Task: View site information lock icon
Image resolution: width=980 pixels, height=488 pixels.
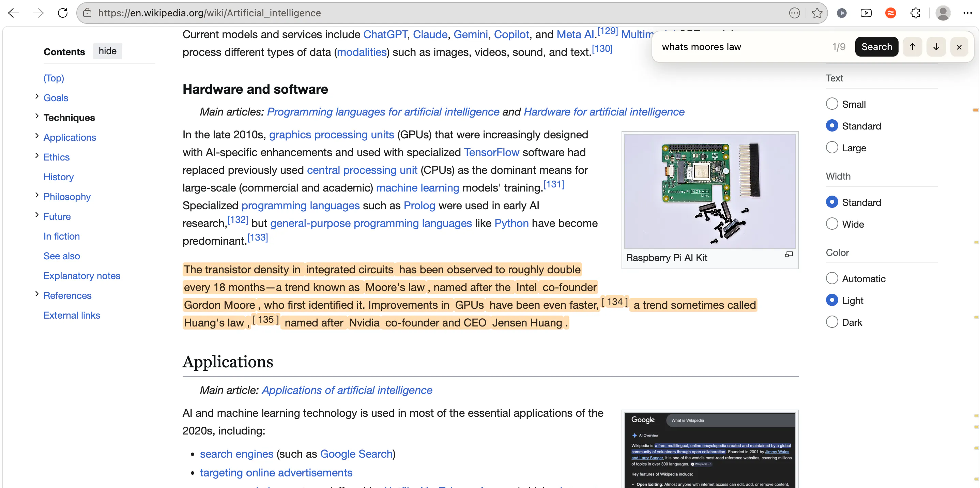Action: tap(87, 13)
